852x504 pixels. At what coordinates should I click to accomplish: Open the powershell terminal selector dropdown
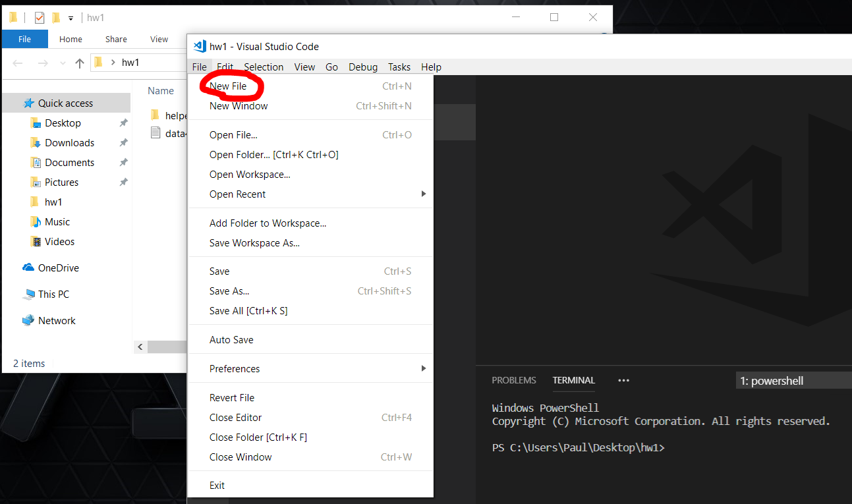point(794,381)
